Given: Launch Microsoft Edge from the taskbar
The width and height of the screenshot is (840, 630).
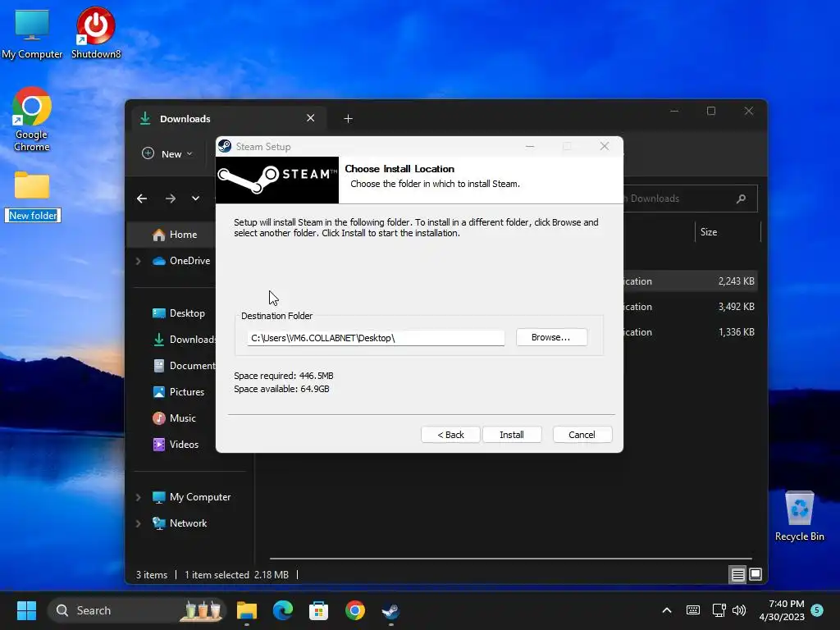Looking at the screenshot, I should [283, 610].
